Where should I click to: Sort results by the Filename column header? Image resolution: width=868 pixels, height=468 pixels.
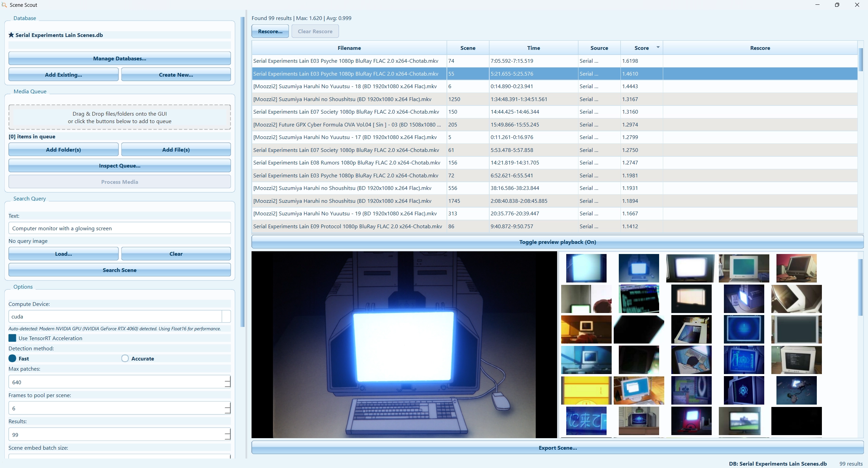pos(349,48)
